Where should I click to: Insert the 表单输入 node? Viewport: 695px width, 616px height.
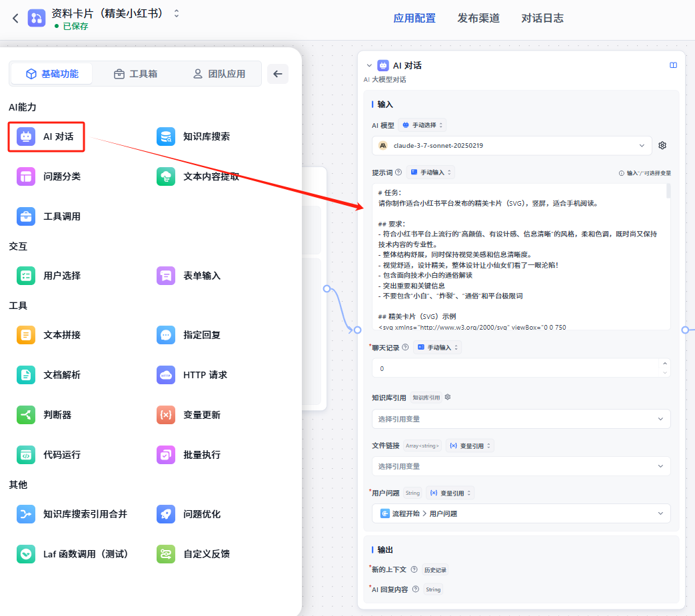[x=189, y=276]
